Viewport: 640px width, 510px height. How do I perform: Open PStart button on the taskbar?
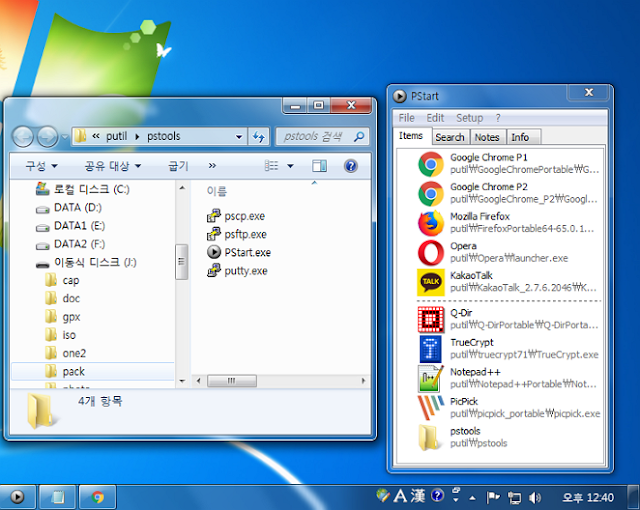[x=18, y=497]
